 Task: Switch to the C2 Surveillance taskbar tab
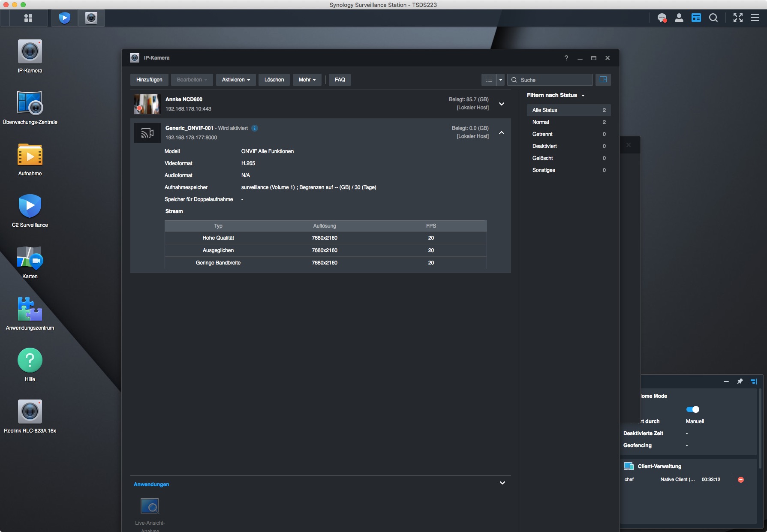tap(65, 18)
